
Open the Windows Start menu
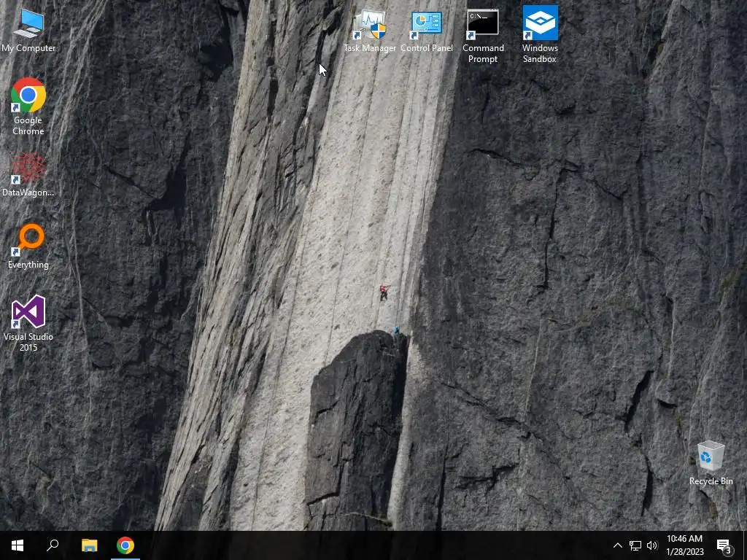click(18, 545)
